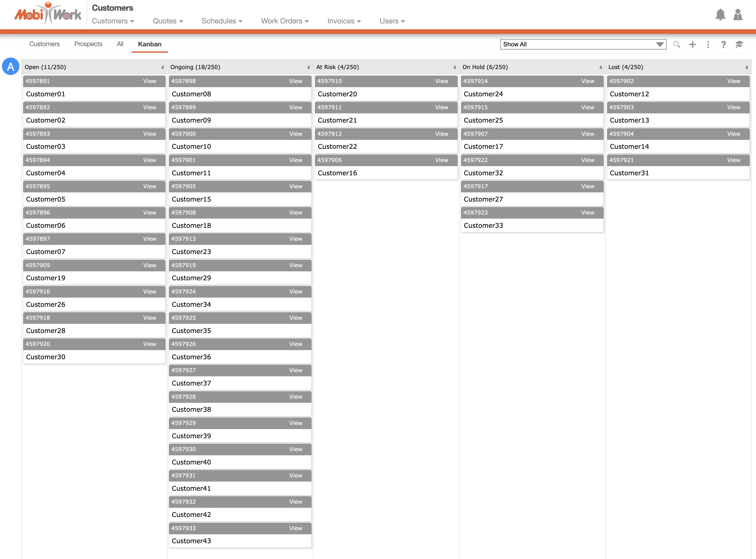Collapse the At Risk column
This screenshot has height=559, width=756.
click(x=454, y=67)
